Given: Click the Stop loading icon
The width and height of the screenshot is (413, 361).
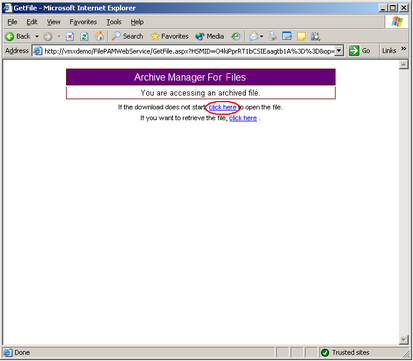Looking at the screenshot, I should 70,36.
